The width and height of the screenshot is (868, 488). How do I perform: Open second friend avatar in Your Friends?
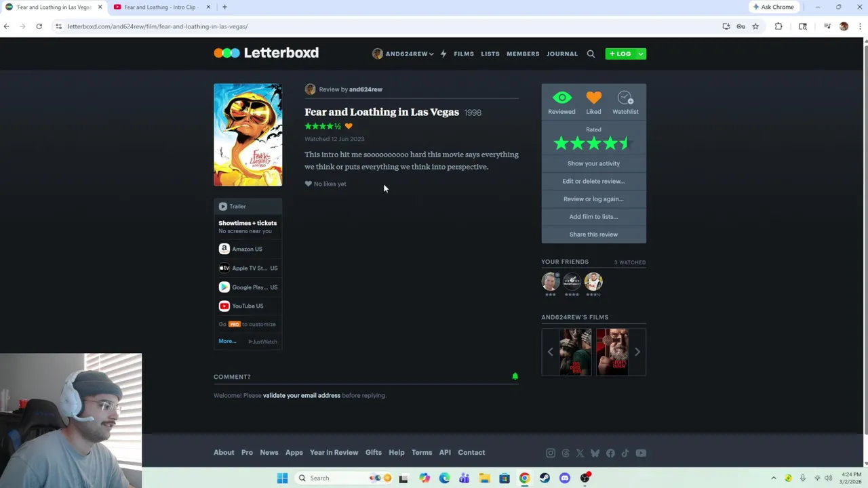coord(572,281)
